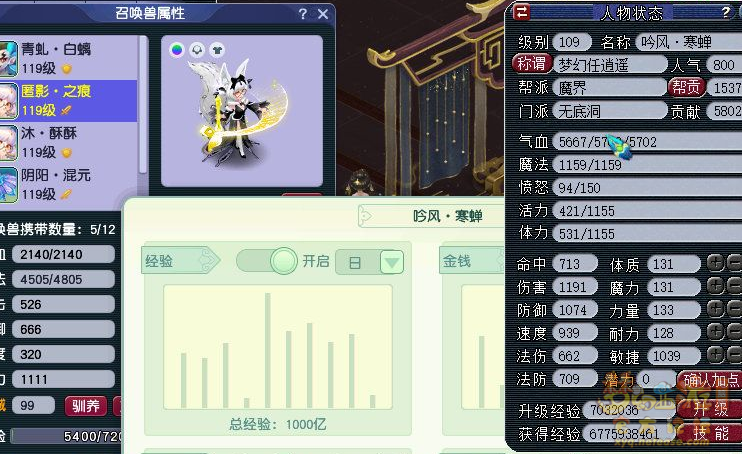This screenshot has height=454, width=742.
Task: Click the red swap icon in 人物状态 header
Action: point(521,12)
